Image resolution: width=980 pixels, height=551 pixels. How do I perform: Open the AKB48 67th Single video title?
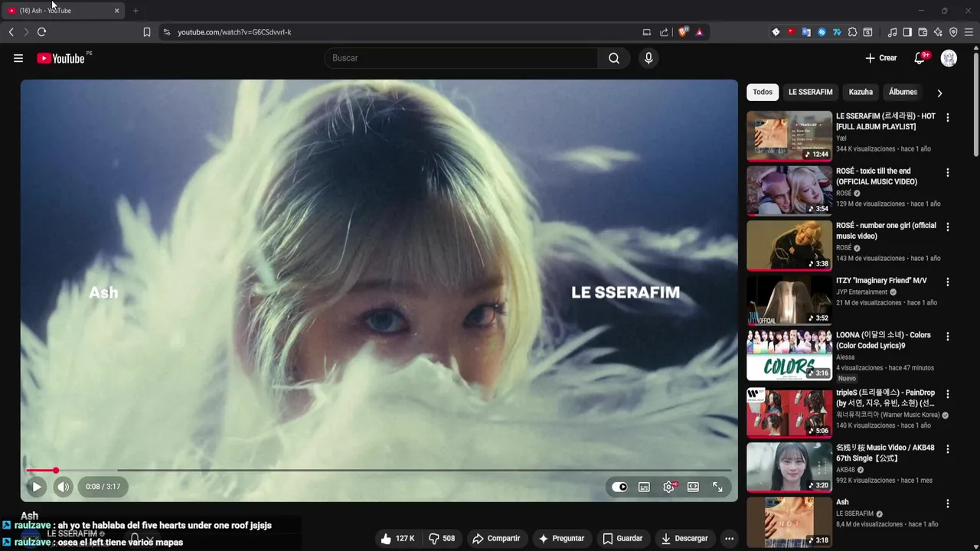point(885,453)
